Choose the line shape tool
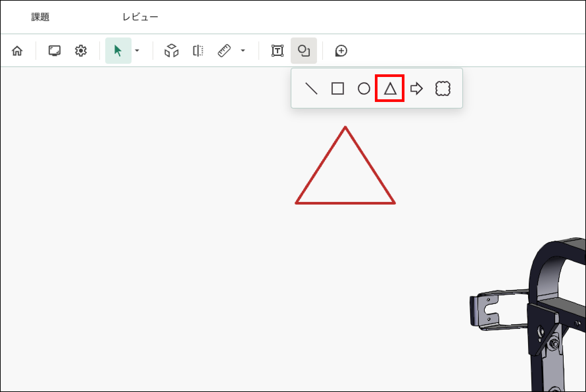 coord(311,88)
